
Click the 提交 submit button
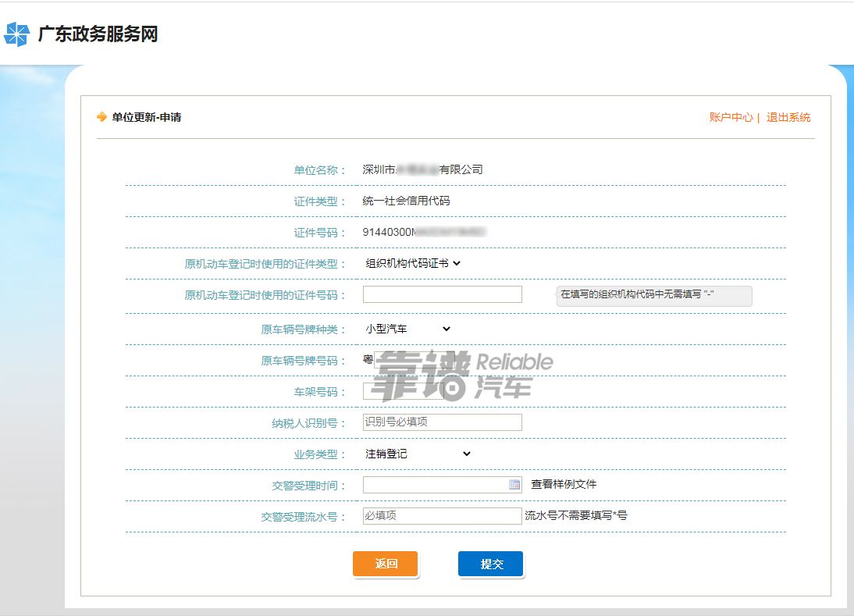coord(490,564)
